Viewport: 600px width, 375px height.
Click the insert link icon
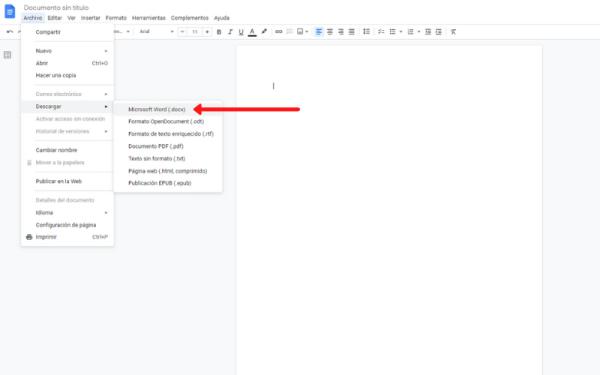[x=279, y=32]
